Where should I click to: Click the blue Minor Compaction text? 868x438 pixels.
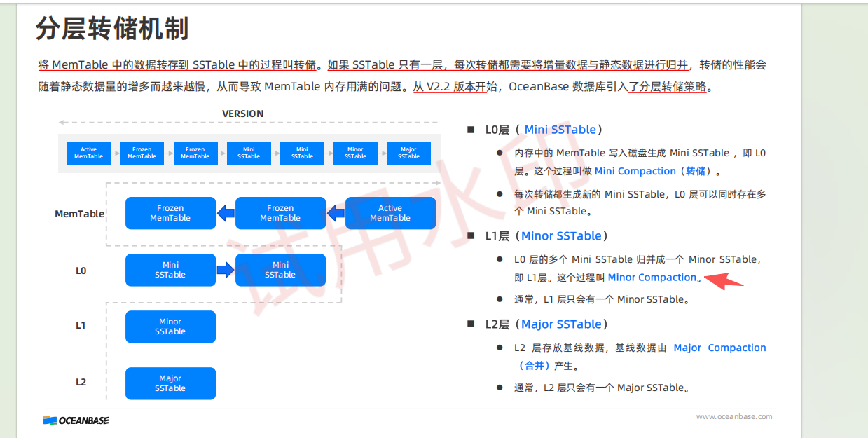coord(652,278)
